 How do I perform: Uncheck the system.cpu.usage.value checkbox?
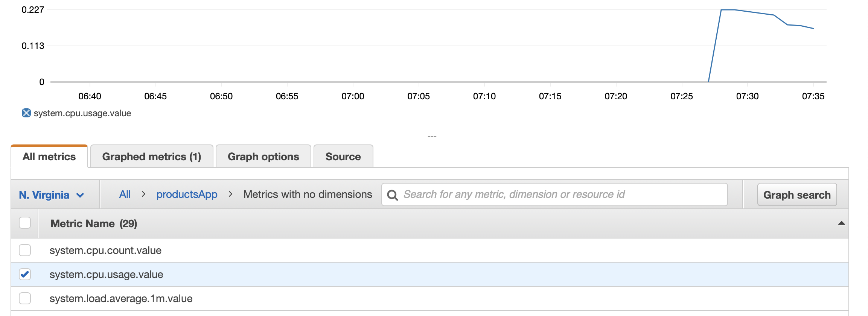[25, 274]
